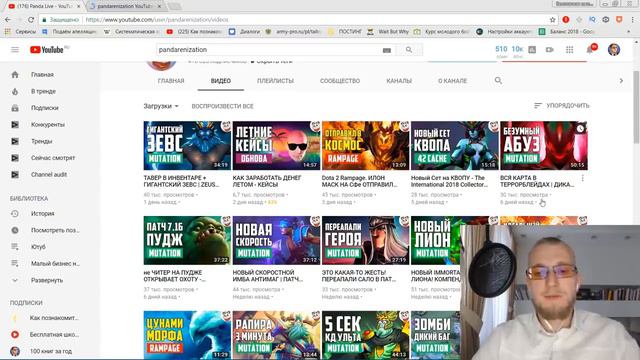Switch to the ПЛЕЙЛИСТЫ tab
Screen dimensions: 640x360
tap(276, 81)
